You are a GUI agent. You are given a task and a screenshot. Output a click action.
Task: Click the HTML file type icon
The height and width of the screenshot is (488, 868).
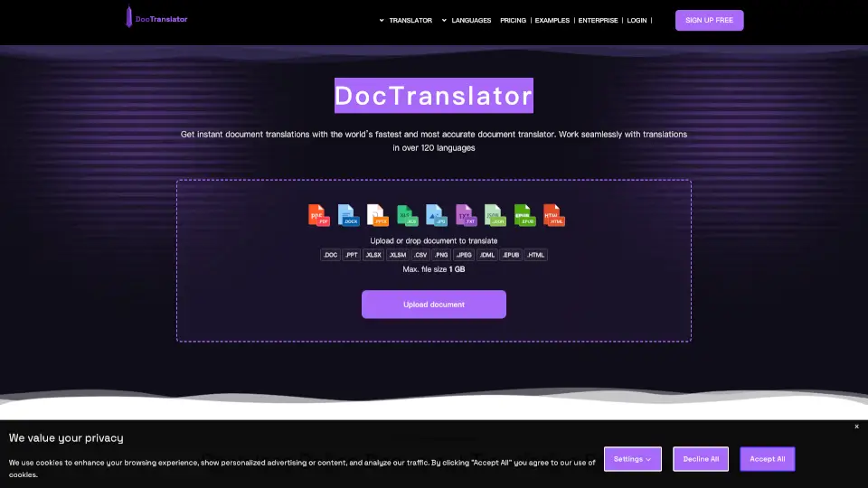click(553, 215)
